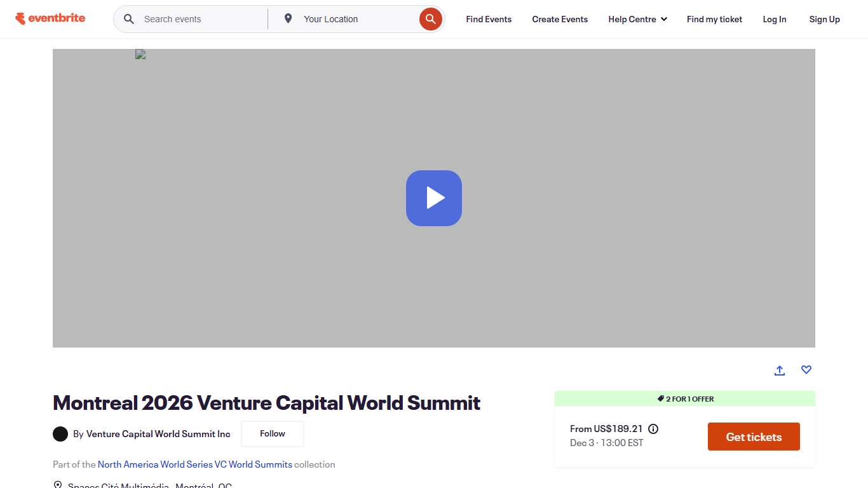The image size is (868, 488).
Task: Select the location pin icon in search bar
Action: (289, 18)
